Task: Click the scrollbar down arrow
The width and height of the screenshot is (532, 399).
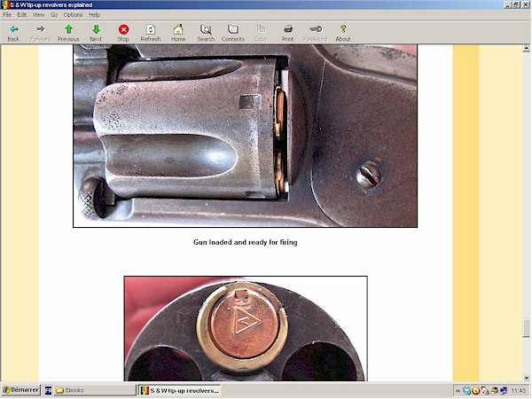Action: (x=527, y=378)
